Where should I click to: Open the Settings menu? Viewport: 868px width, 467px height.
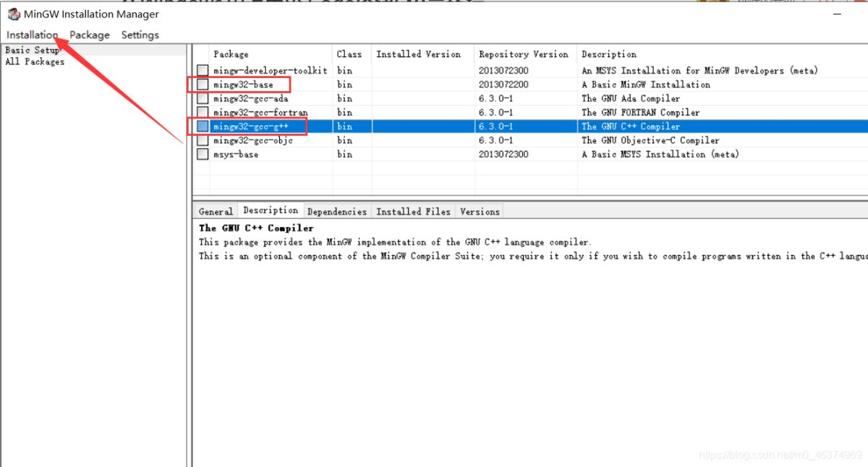click(140, 35)
